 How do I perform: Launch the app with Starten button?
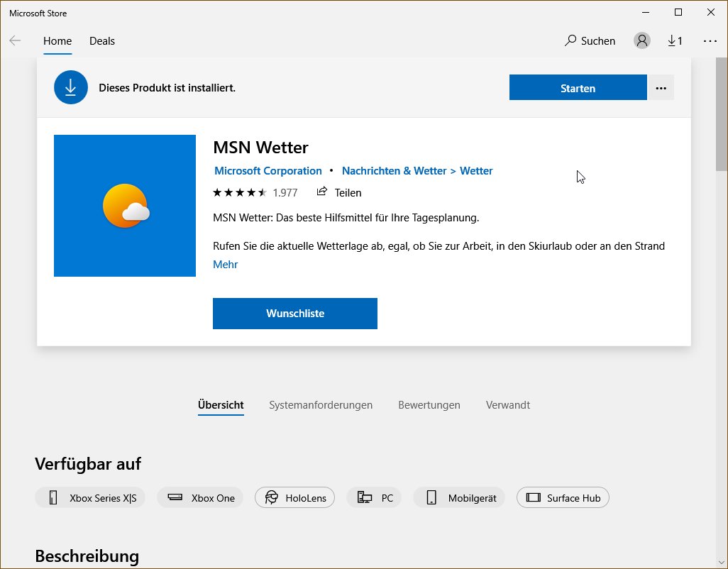click(x=578, y=88)
